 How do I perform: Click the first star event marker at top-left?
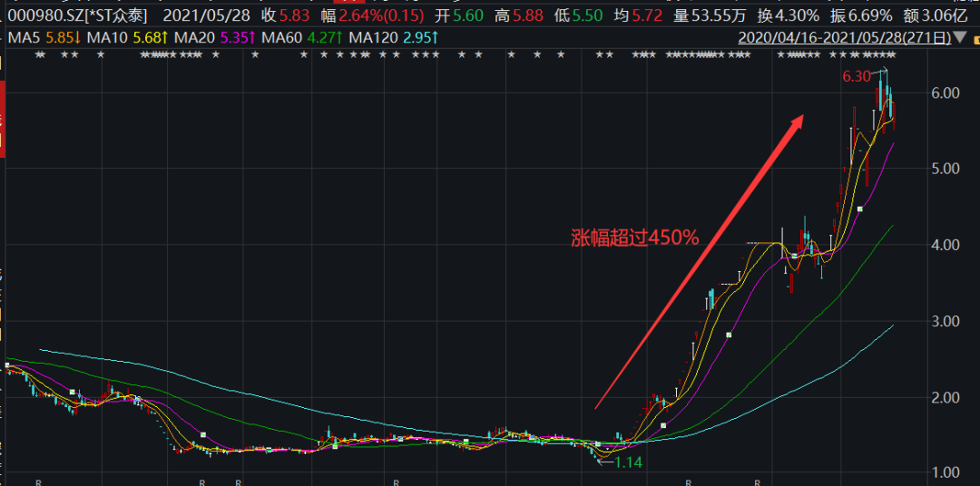tap(37, 56)
